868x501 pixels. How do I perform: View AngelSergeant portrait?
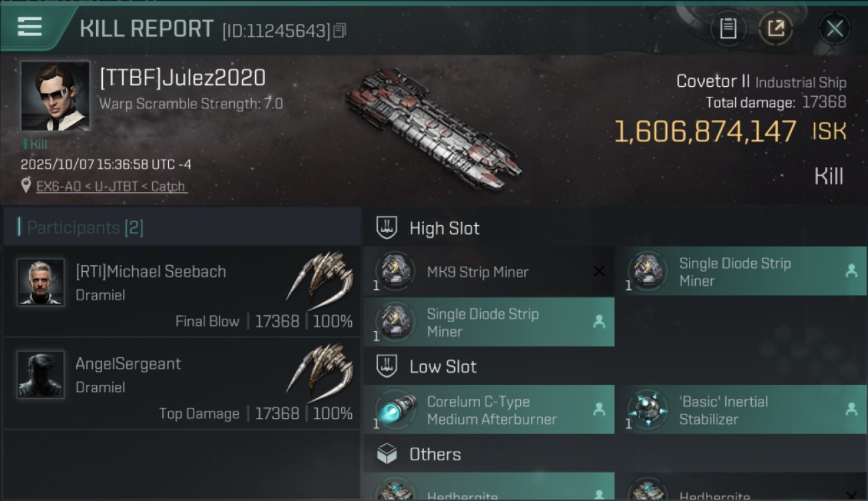(x=41, y=374)
